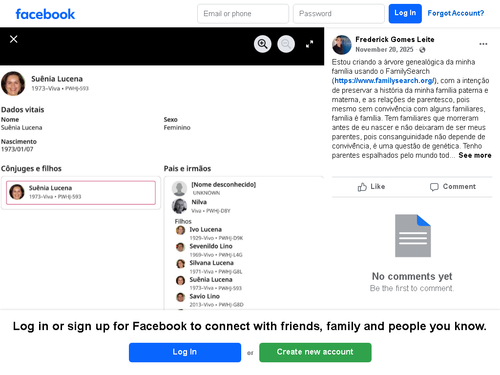The height and width of the screenshot is (375, 500).
Task: Click the bottom banner Log In button
Action: (x=185, y=352)
